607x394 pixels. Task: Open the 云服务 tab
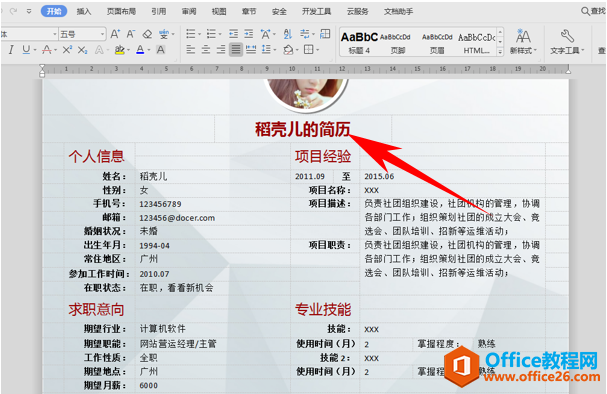coord(357,12)
